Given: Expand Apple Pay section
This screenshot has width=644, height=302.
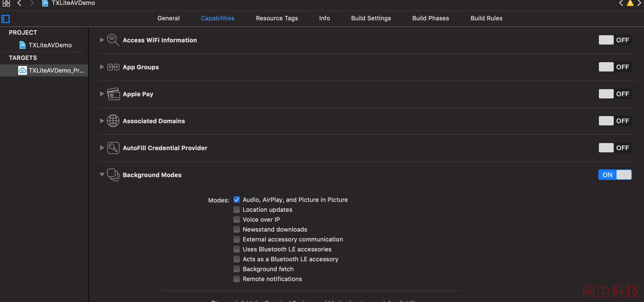Looking at the screenshot, I should tap(102, 94).
